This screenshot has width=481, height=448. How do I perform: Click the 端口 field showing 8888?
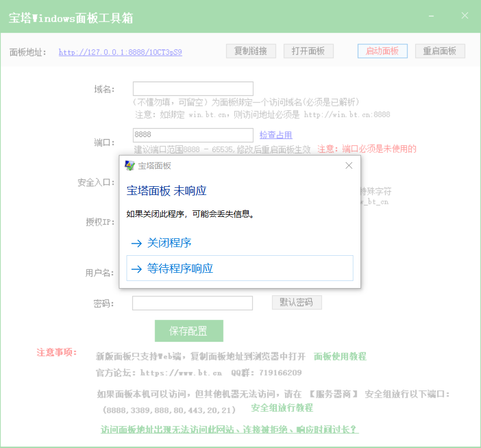tap(193, 135)
